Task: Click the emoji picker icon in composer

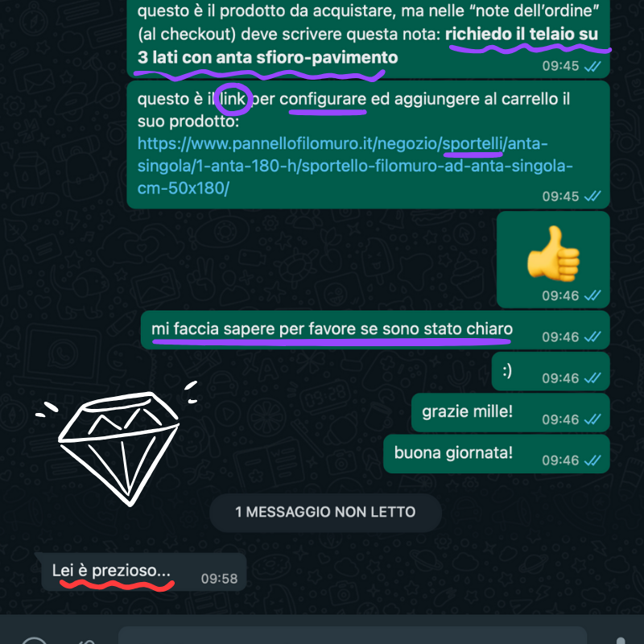Action: pyautogui.click(x=34, y=641)
